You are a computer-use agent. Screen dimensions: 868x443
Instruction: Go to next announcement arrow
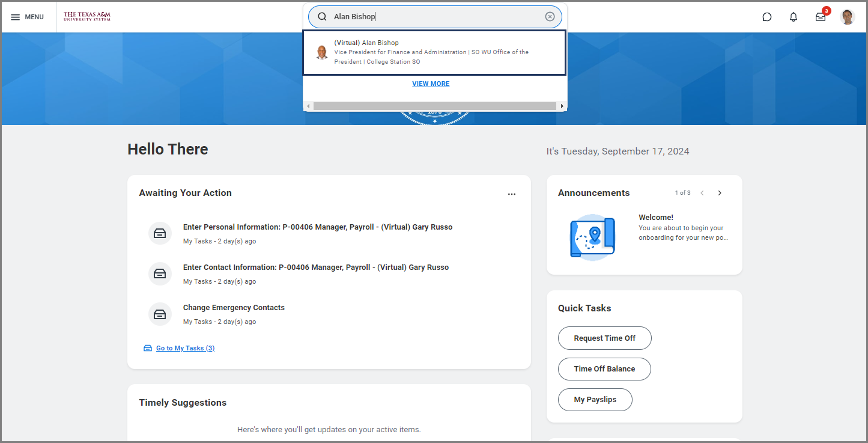[720, 193]
